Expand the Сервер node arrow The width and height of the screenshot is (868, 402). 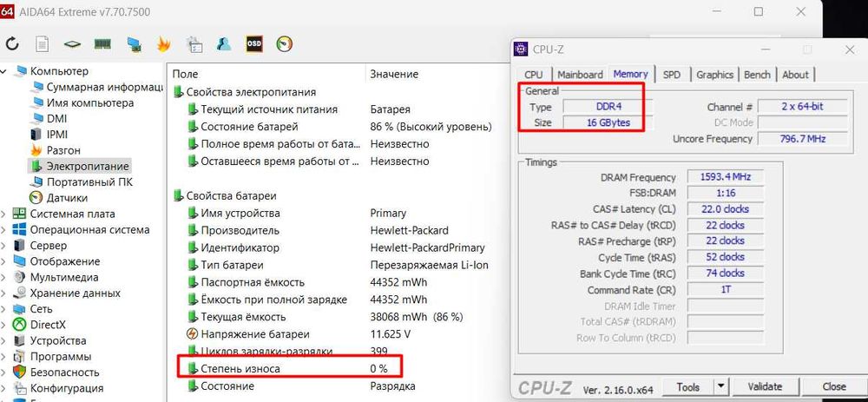[3, 246]
